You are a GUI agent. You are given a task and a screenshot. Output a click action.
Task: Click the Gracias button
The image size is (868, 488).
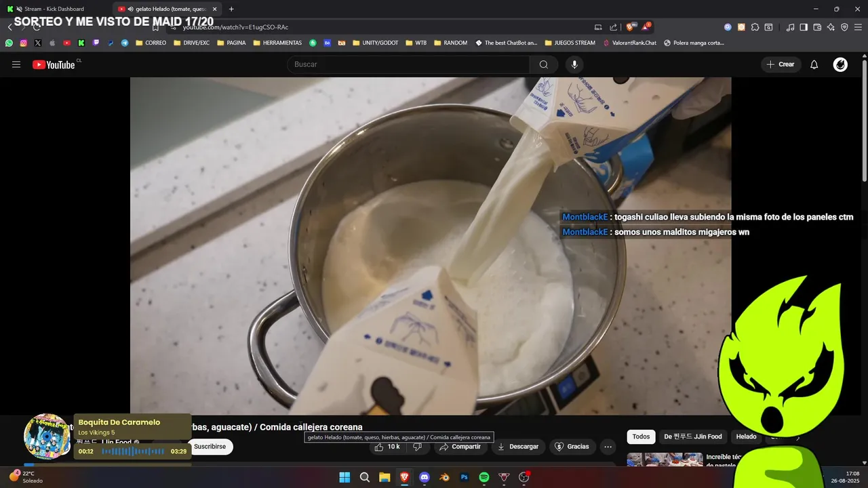click(572, 447)
